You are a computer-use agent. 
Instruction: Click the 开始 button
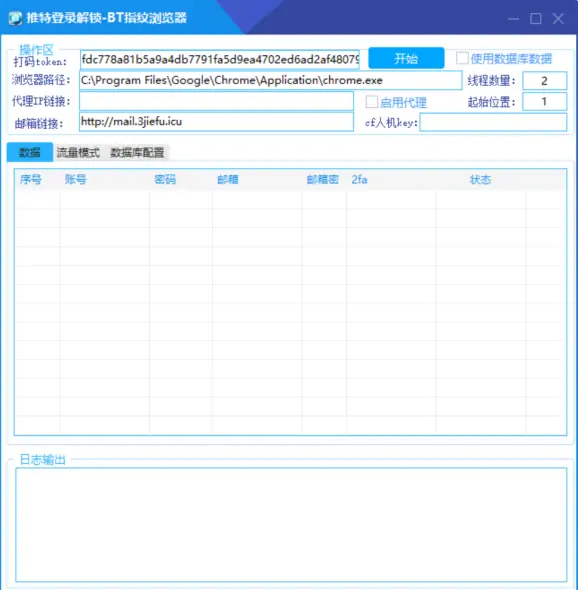(406, 58)
